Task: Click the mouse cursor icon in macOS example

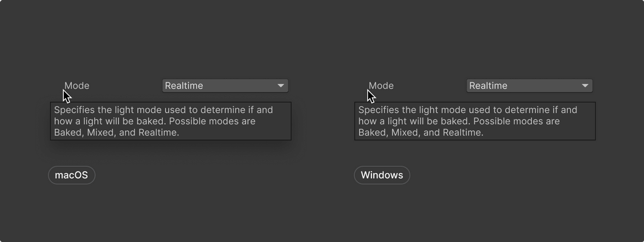Action: tap(67, 96)
